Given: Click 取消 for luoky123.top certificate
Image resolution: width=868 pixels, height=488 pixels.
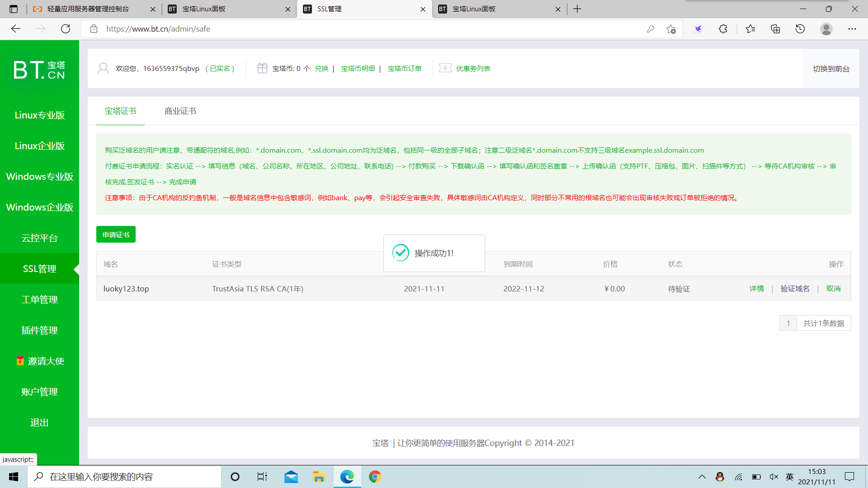Looking at the screenshot, I should click(x=833, y=288).
